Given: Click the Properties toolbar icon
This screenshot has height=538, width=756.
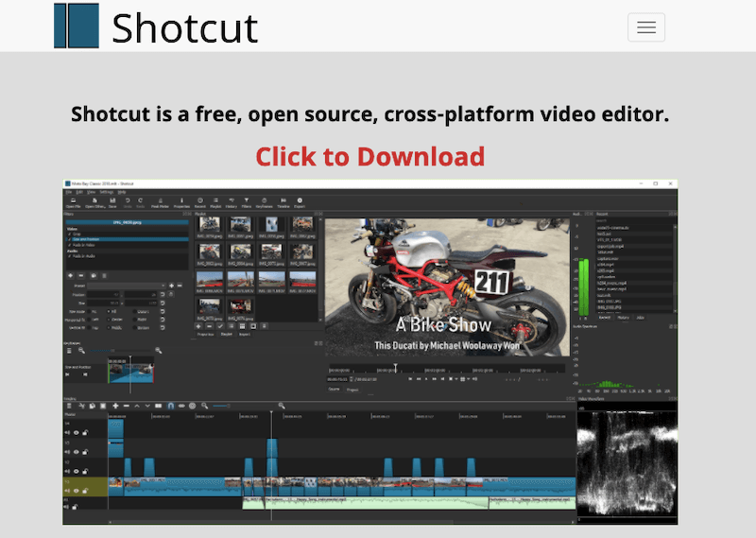Looking at the screenshot, I should (x=181, y=202).
